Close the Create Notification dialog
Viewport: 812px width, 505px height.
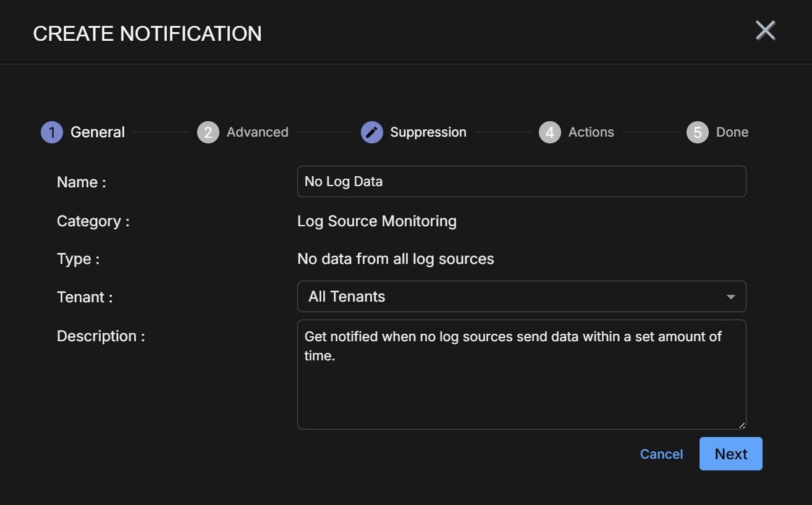[766, 30]
